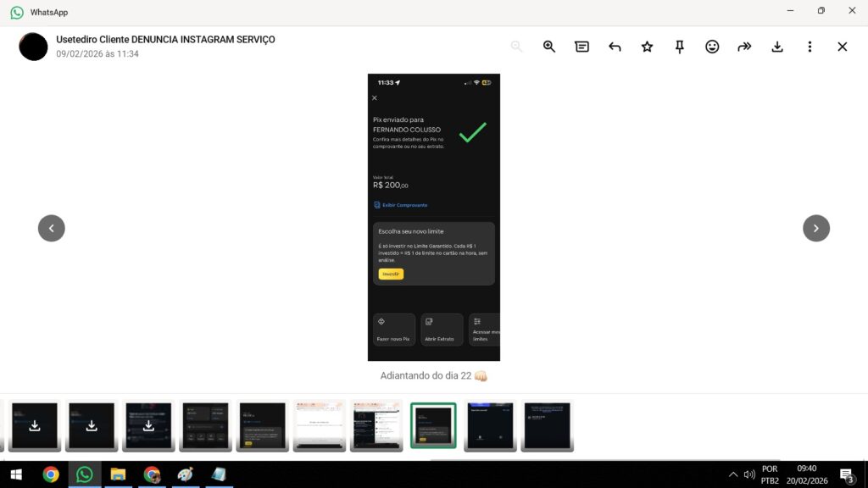Open the more options menu
The height and width of the screenshot is (488, 868).
pos(810,47)
